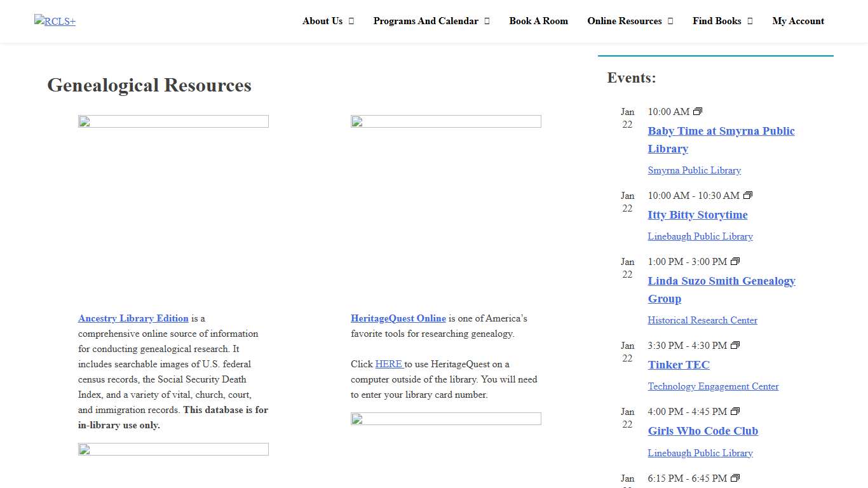Open the Programs And Calendar dropdown
868x488 pixels.
(431, 21)
